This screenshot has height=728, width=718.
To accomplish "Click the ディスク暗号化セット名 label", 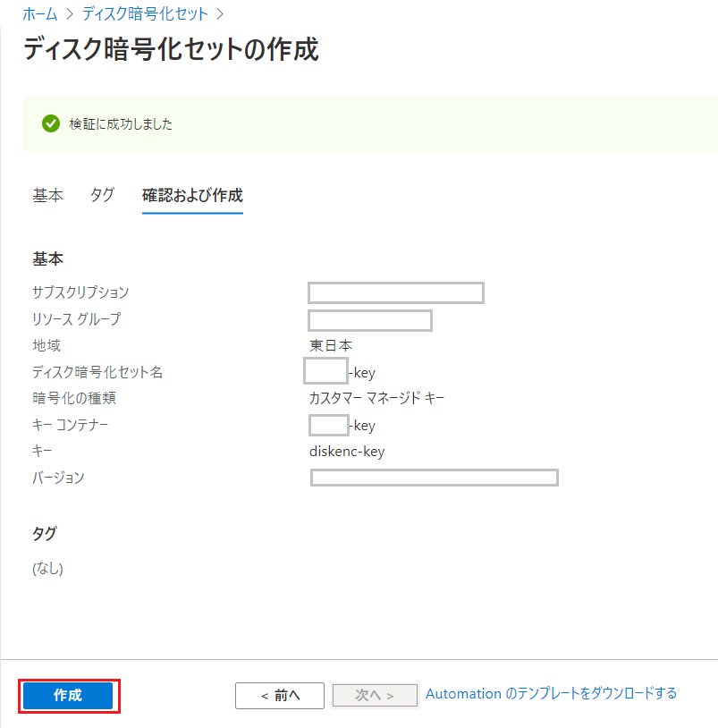I will [97, 372].
